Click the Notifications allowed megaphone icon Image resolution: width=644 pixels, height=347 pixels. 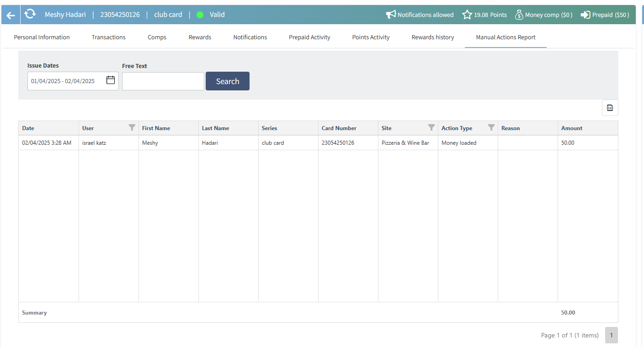pos(391,15)
